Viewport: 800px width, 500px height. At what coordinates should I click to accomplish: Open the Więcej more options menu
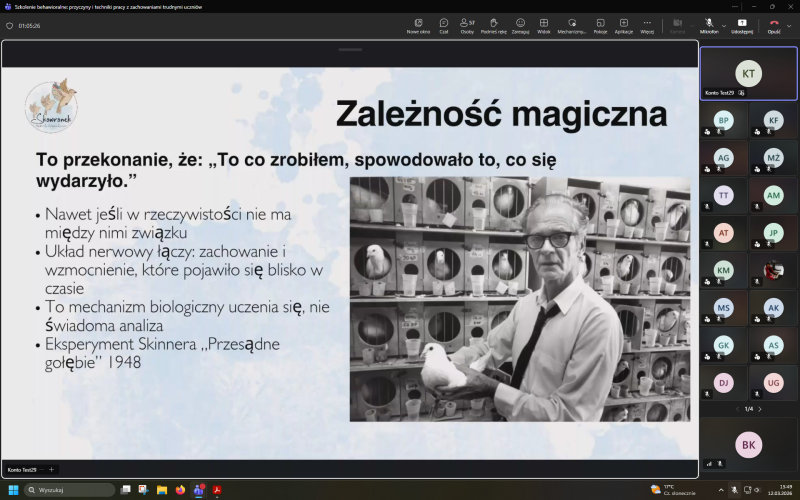click(647, 24)
